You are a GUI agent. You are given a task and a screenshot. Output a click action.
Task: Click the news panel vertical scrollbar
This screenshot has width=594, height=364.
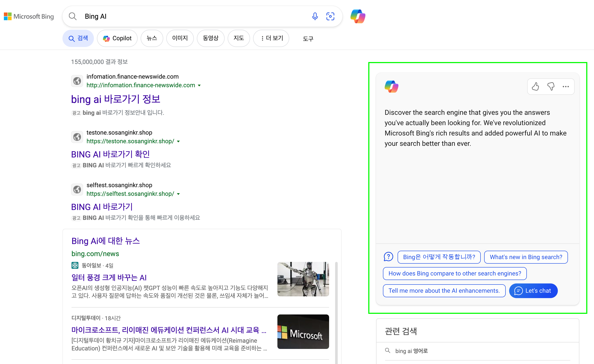tap(336, 313)
